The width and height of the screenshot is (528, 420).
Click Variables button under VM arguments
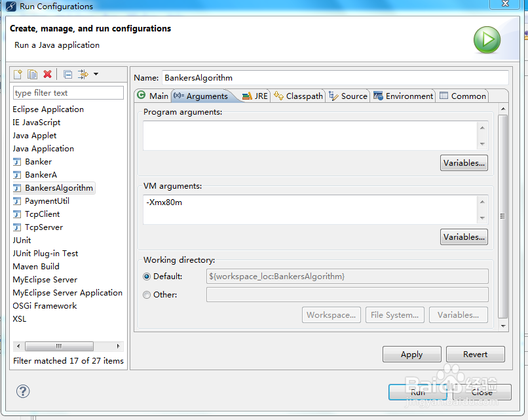464,237
